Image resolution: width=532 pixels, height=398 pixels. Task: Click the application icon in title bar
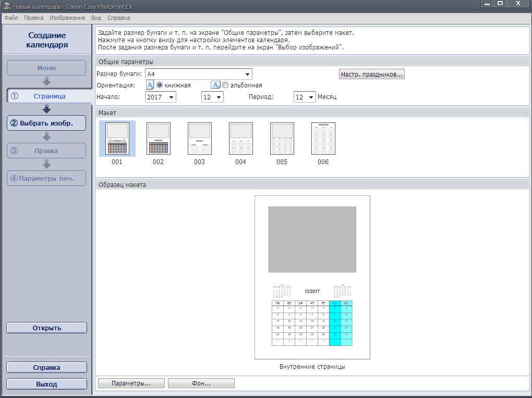point(6,6)
